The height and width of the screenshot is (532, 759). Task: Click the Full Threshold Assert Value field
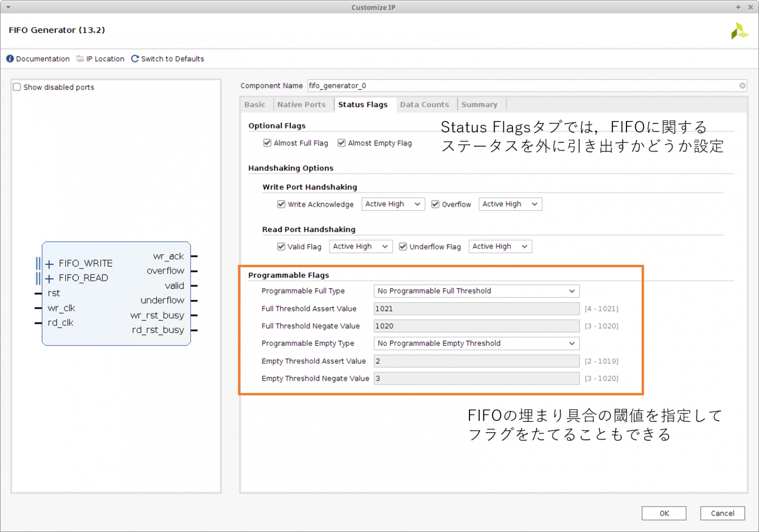click(476, 309)
